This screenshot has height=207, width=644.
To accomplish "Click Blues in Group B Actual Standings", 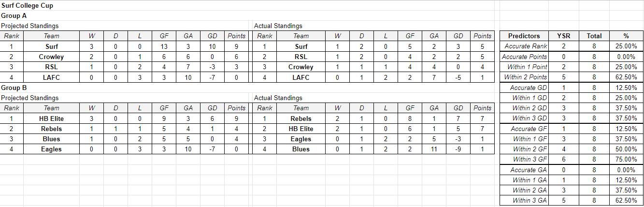I will pos(301,149).
